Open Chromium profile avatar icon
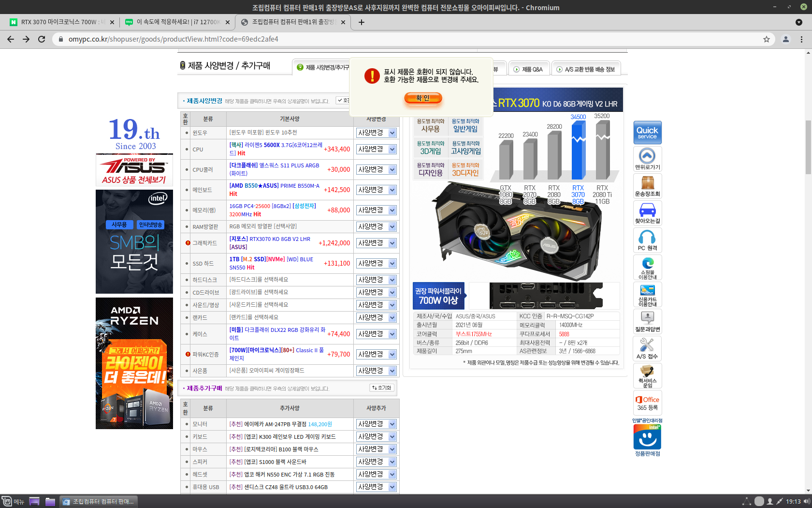 pyautogui.click(x=786, y=39)
